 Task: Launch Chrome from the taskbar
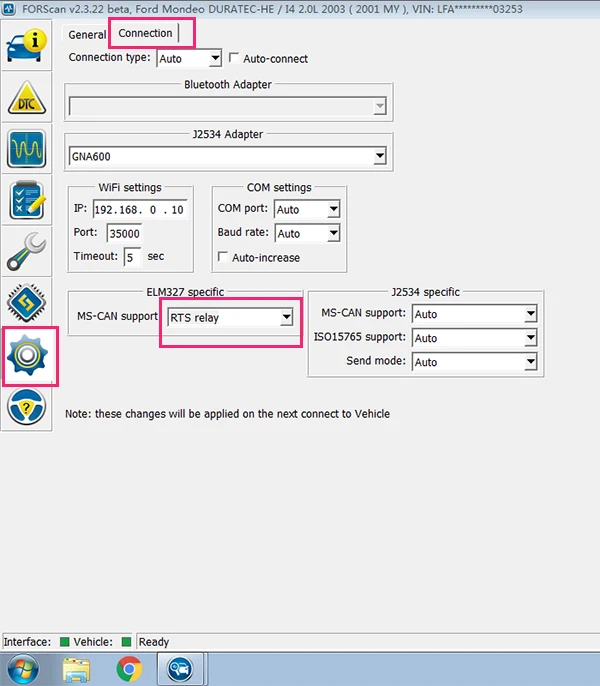tap(129, 669)
